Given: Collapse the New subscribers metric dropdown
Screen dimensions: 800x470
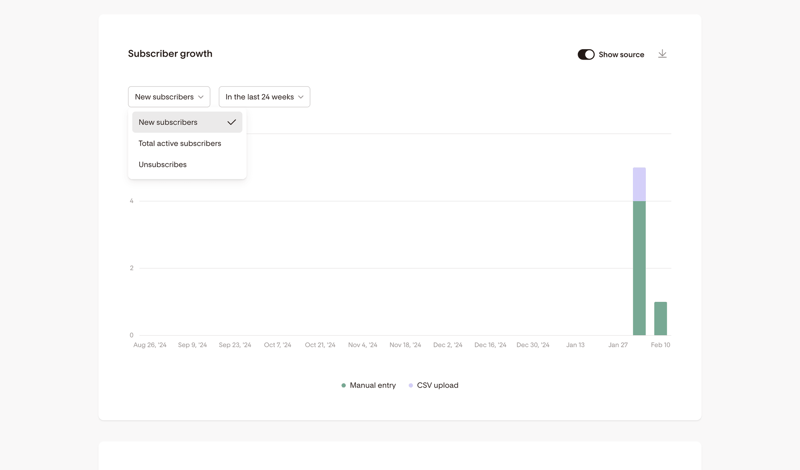Looking at the screenshot, I should point(169,97).
